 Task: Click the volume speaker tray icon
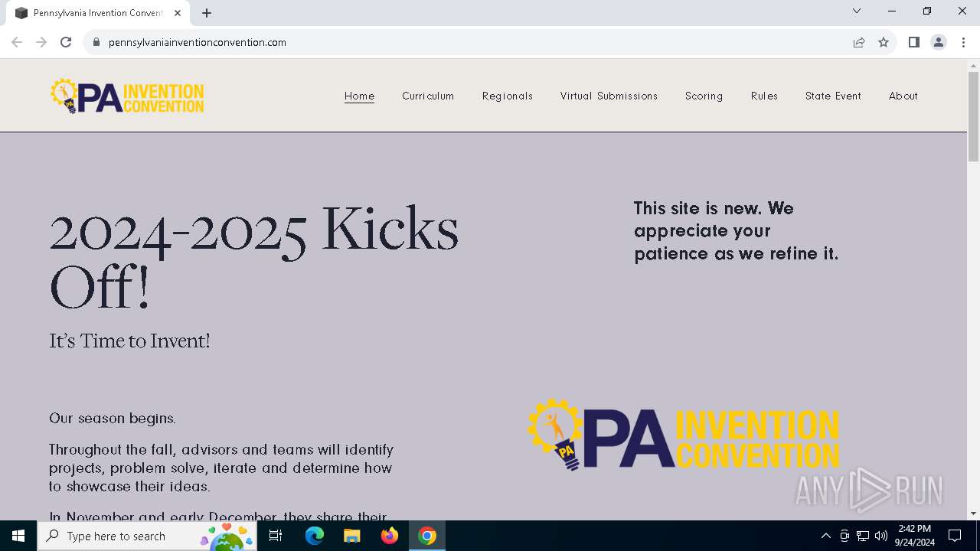tap(880, 536)
